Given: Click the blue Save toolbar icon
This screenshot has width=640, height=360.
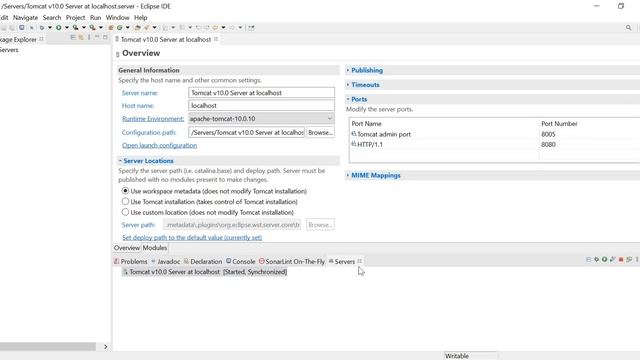Looking at the screenshot, I should pos(22,28).
